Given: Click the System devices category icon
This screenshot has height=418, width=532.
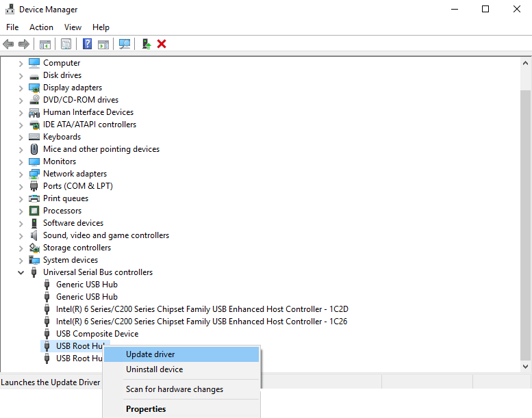Looking at the screenshot, I should [x=34, y=260].
